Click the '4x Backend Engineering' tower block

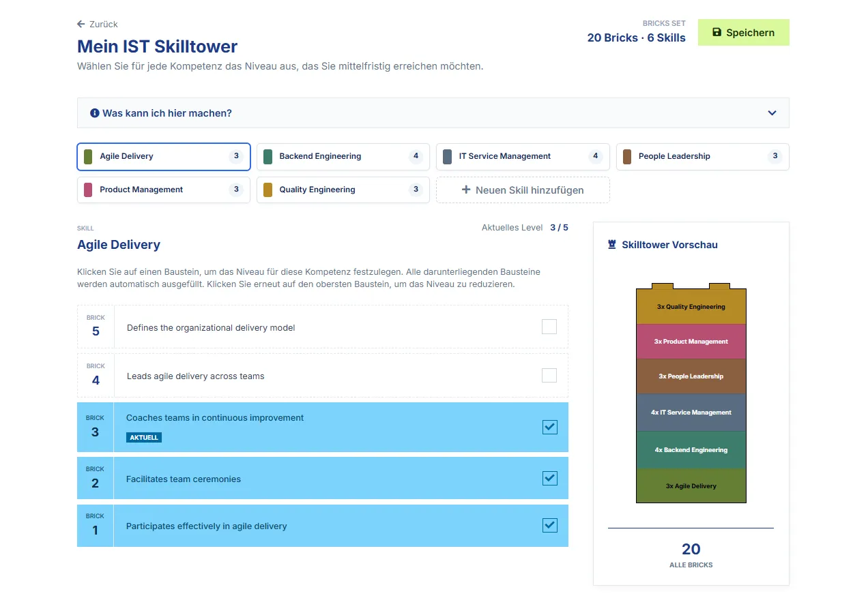point(691,450)
